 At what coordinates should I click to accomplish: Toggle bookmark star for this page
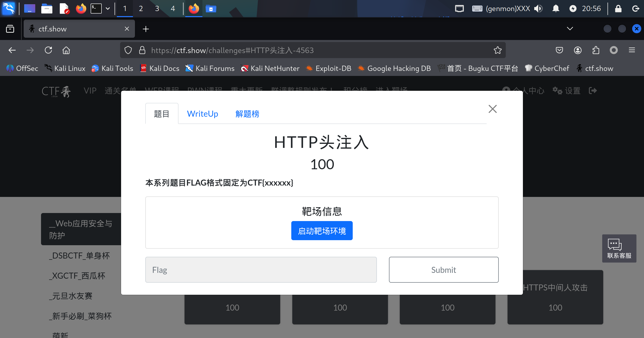pos(497,50)
